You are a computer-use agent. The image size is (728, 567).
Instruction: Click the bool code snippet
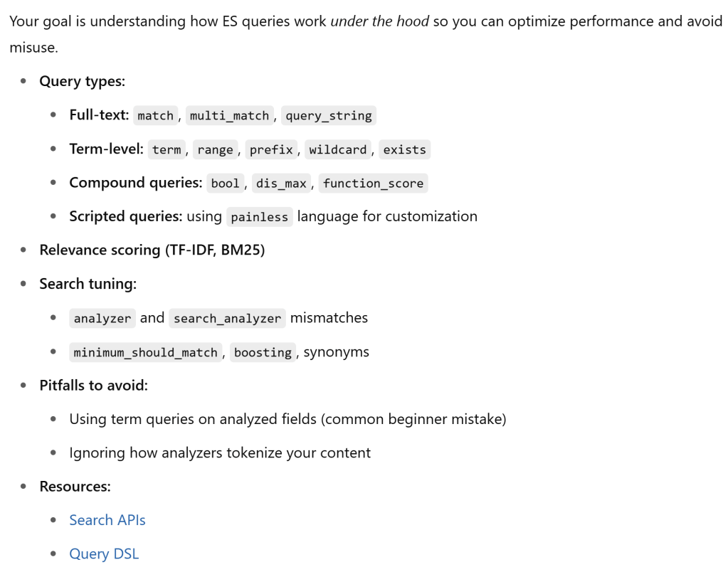[x=225, y=184]
